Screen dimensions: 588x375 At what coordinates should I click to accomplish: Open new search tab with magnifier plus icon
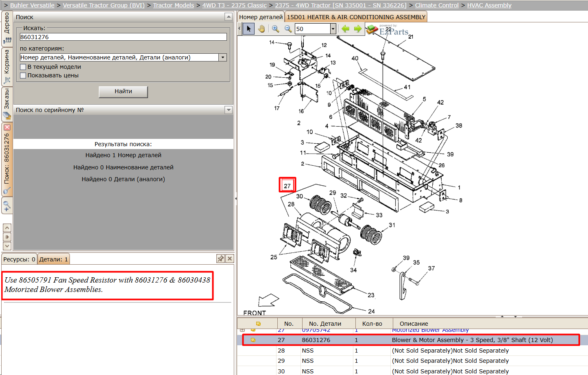pos(7,206)
